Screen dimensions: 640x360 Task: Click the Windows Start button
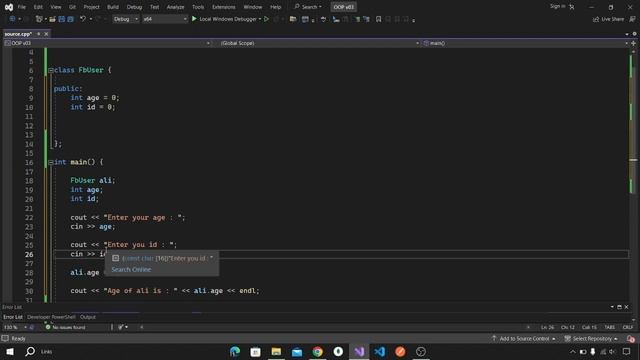pyautogui.click(x=10, y=351)
